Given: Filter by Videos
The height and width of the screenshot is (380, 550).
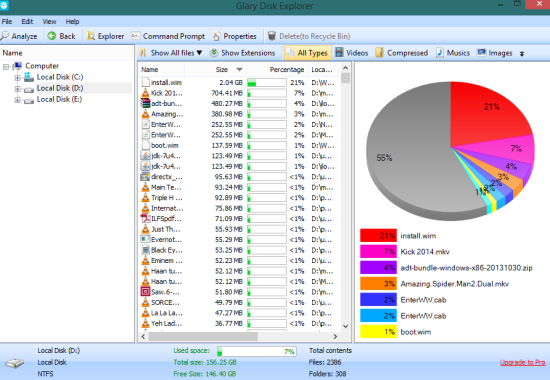Looking at the screenshot, I should click(351, 53).
